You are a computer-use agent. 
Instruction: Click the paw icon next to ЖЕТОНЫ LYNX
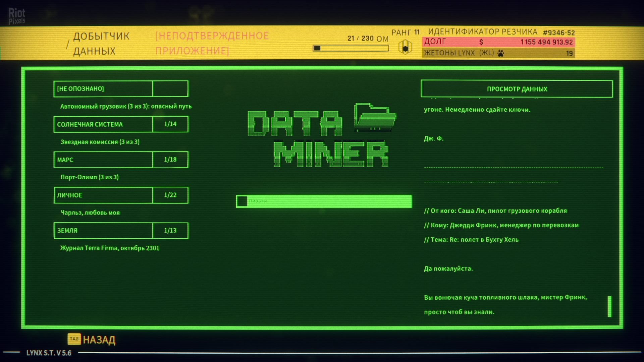click(501, 53)
